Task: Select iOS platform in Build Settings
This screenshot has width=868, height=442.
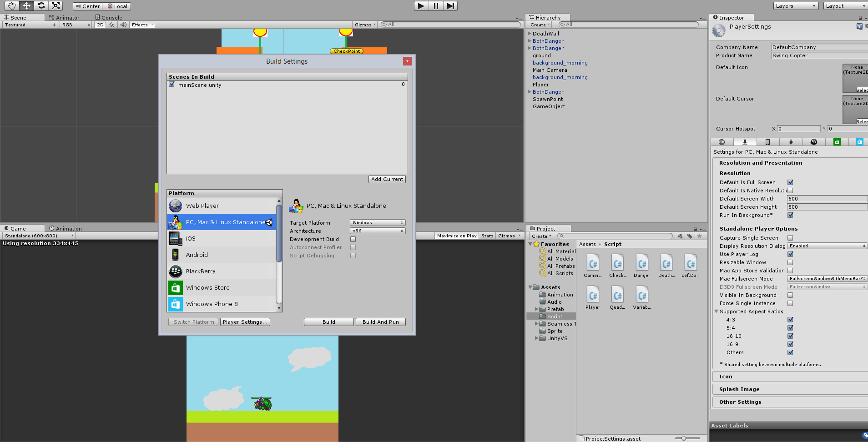Action: coord(222,239)
